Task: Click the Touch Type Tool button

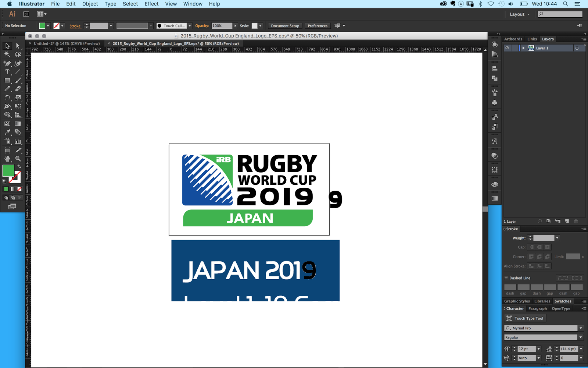Action: click(525, 318)
